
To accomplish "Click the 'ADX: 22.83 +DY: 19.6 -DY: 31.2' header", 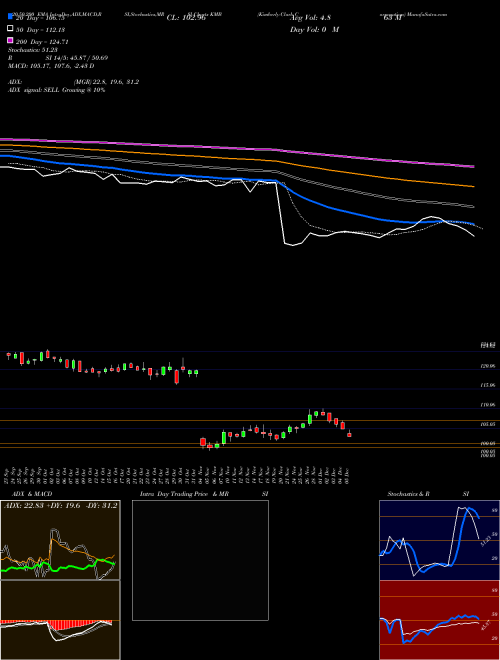I will click(61, 505).
